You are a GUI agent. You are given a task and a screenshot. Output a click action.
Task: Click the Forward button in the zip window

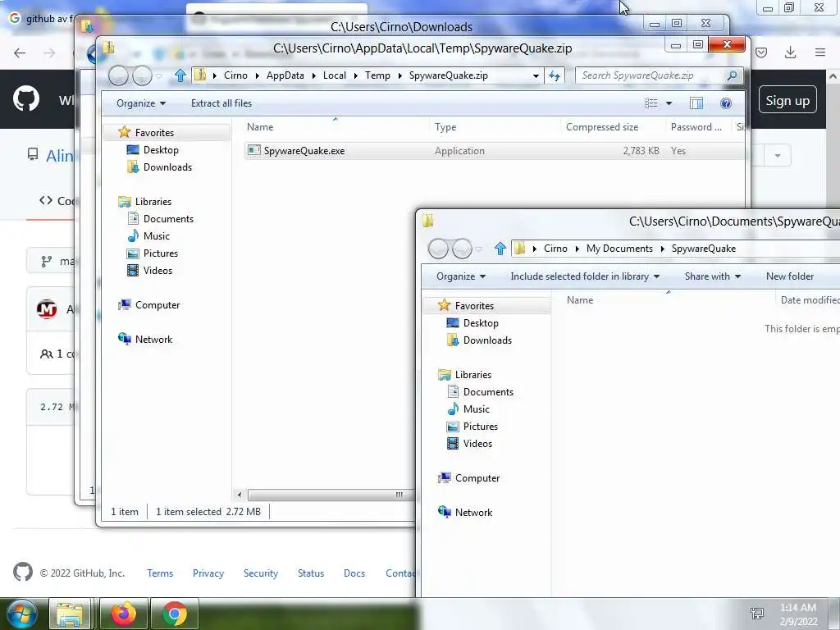(x=142, y=75)
